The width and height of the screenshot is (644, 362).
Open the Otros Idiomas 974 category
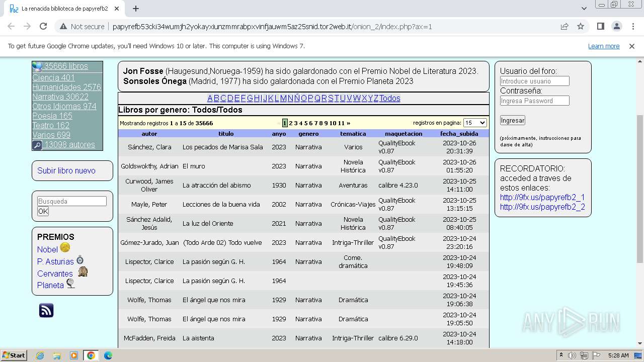[64, 106]
